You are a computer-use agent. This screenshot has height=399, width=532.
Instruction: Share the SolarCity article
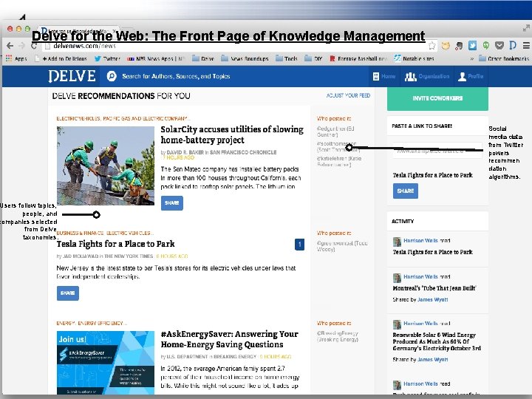[171, 203]
